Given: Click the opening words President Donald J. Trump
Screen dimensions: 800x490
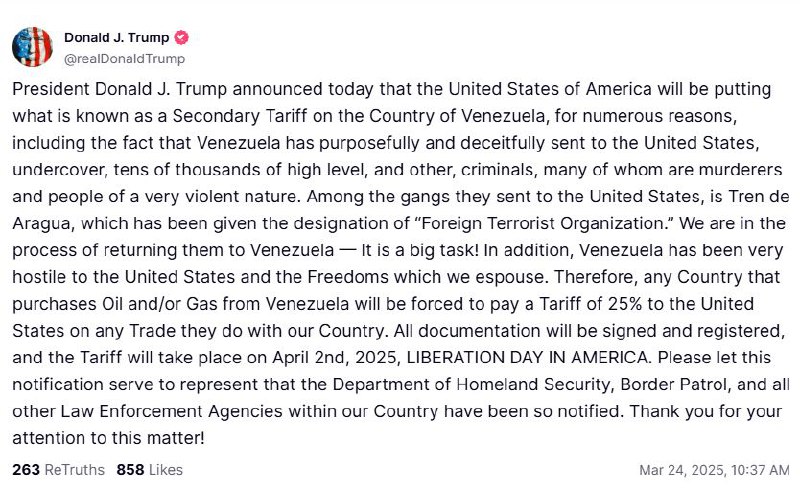Looking at the screenshot, I should (x=119, y=89).
